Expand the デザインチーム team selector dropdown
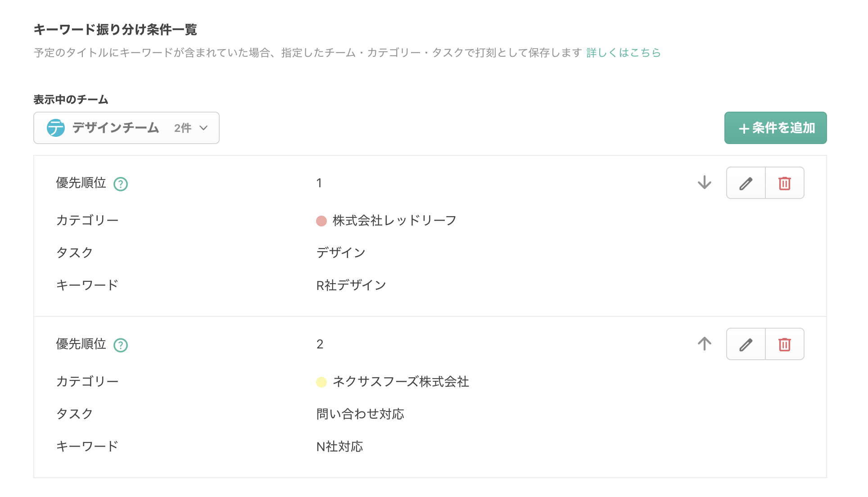Image resolution: width=868 pixels, height=497 pixels. tap(126, 128)
